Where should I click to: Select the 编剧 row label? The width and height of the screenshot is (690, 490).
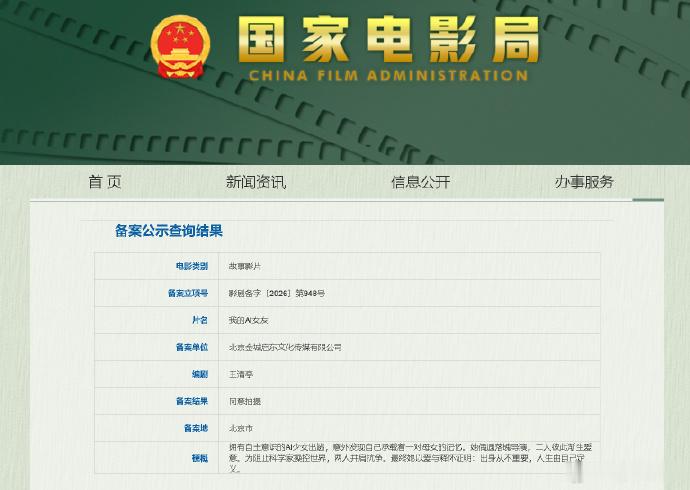[x=199, y=374]
